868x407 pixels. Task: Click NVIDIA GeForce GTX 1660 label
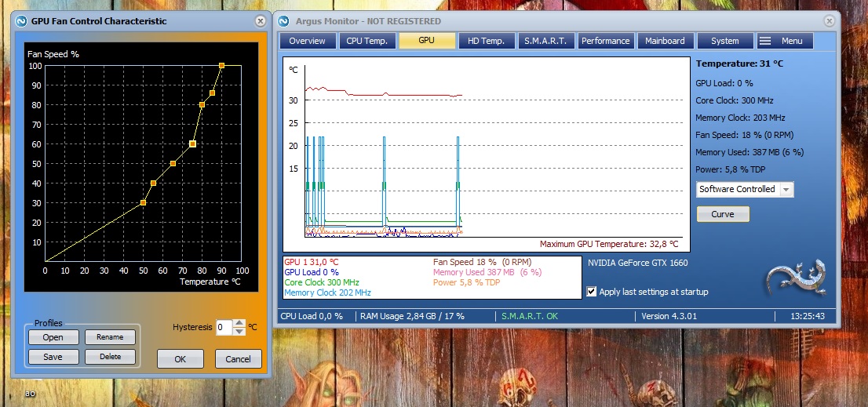(x=638, y=263)
